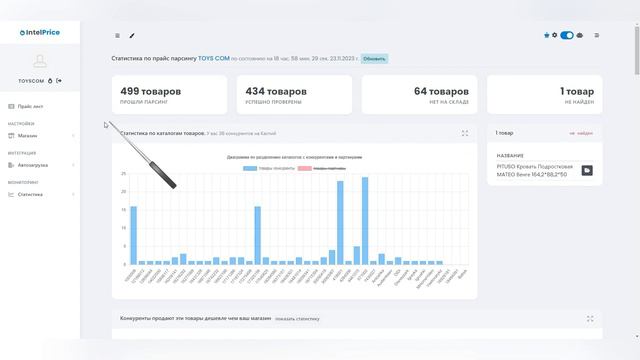Click the user avatar placeholder
Image resolution: width=640 pixels, height=360 pixels.
pyautogui.click(x=40, y=62)
